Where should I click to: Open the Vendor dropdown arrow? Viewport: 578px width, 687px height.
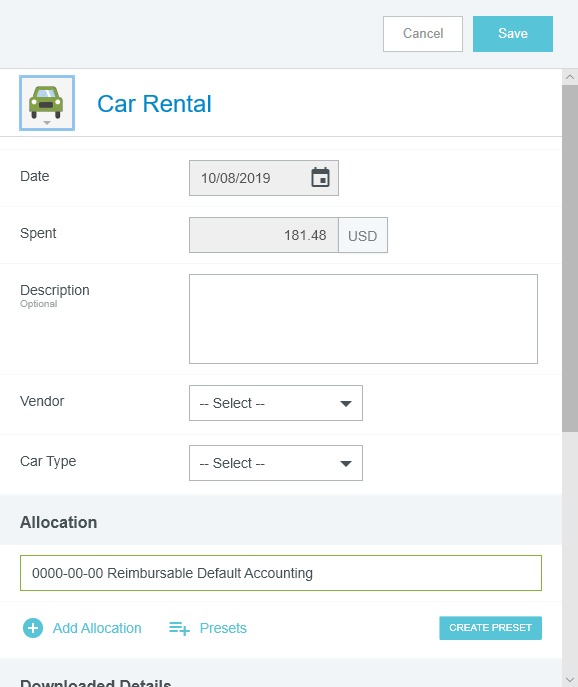[x=346, y=404]
